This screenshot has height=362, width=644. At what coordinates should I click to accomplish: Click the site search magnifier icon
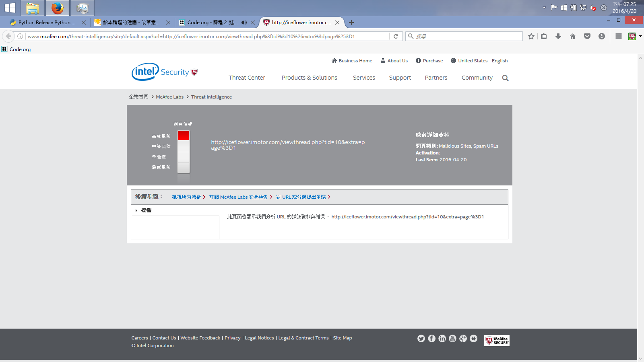point(505,78)
